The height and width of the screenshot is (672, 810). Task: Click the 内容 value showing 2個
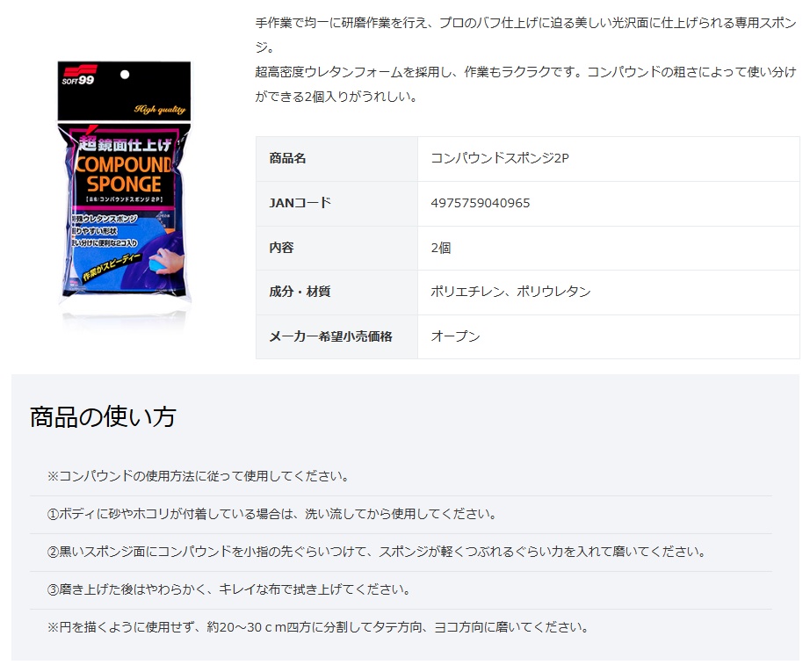click(441, 248)
